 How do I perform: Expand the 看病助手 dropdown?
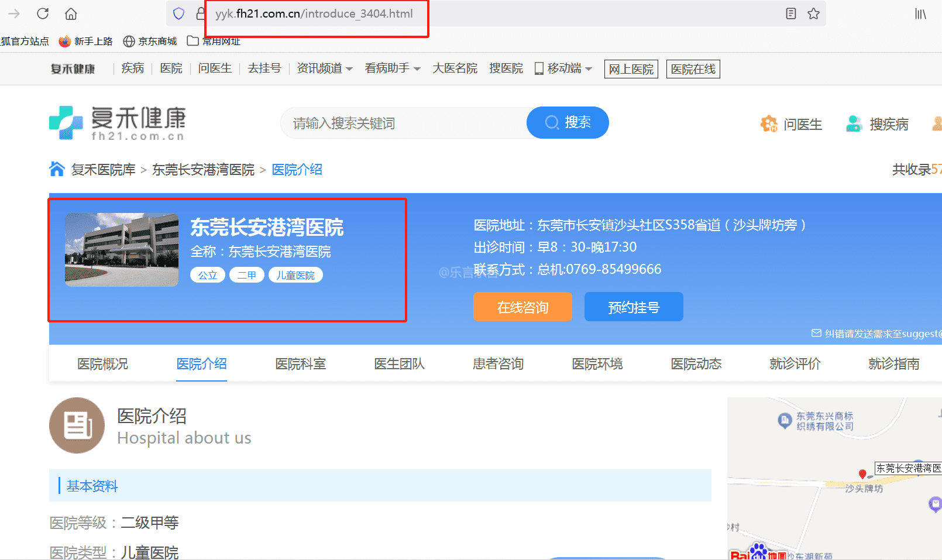point(393,68)
